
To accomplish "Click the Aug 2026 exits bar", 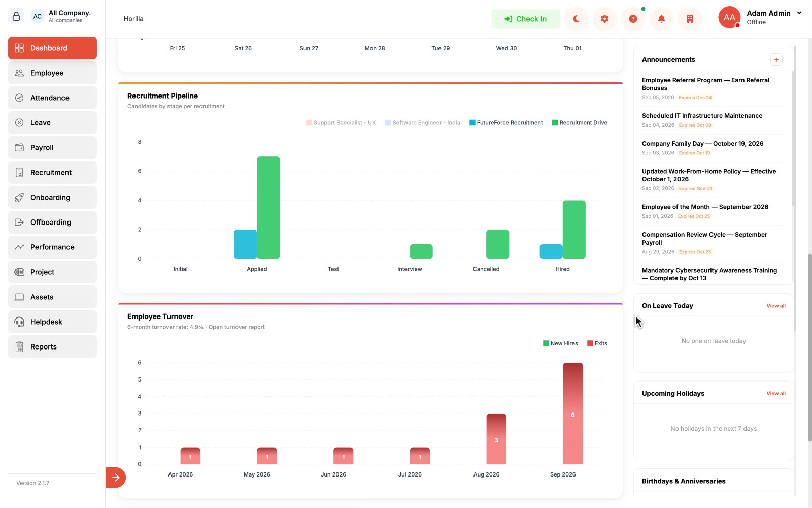I will point(496,439).
